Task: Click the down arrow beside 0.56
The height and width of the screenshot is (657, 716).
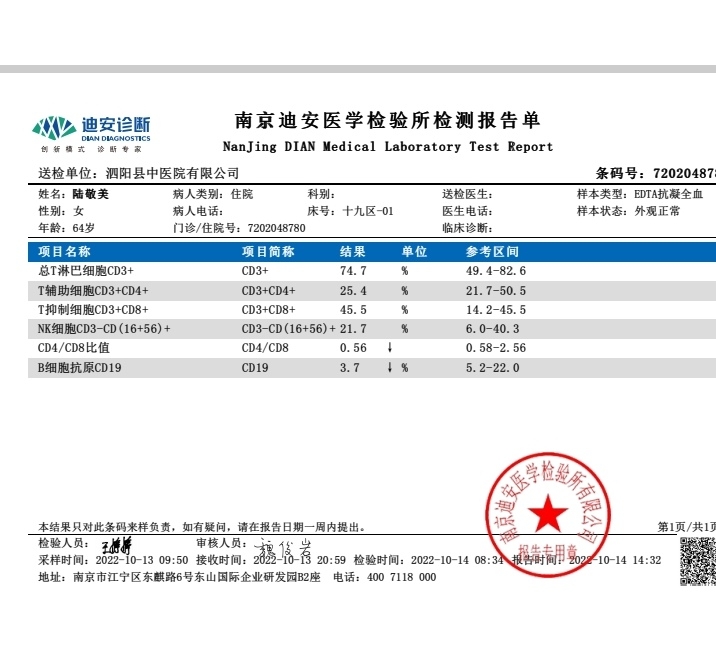Action: click(x=390, y=347)
